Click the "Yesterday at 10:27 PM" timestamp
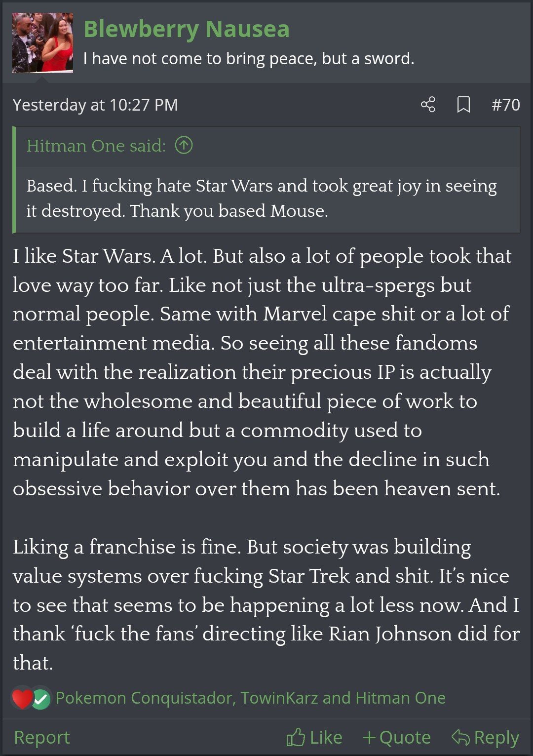533x756 pixels. click(x=95, y=105)
